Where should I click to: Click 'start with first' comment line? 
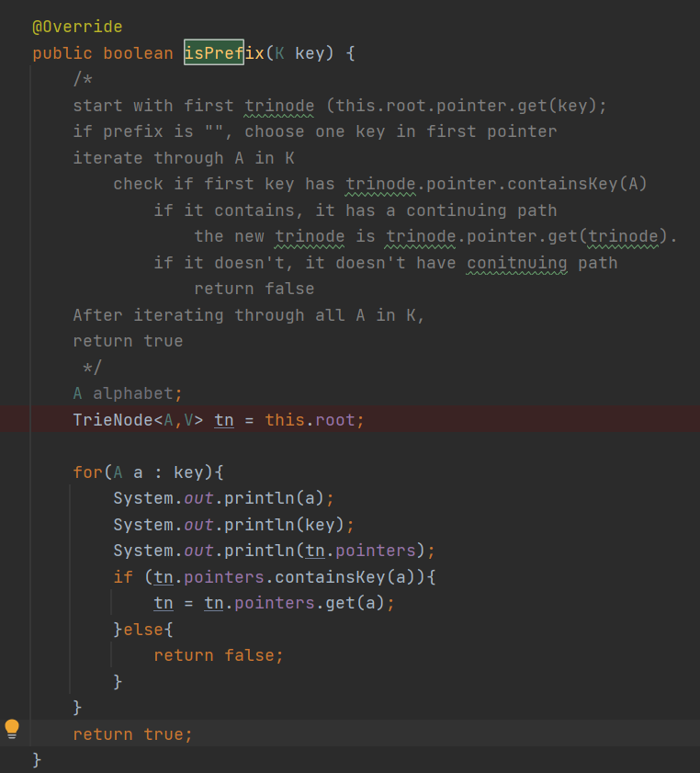pos(340,106)
